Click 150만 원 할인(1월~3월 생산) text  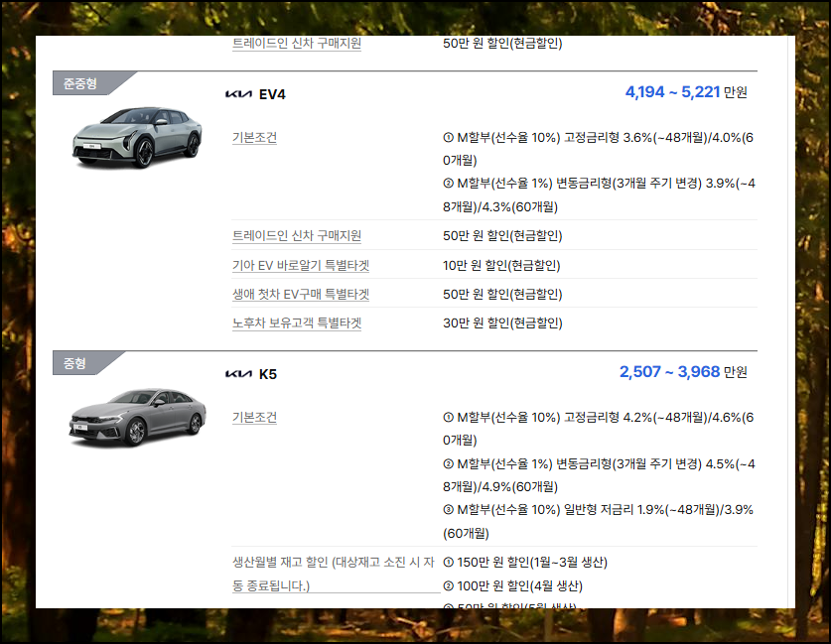(525, 562)
